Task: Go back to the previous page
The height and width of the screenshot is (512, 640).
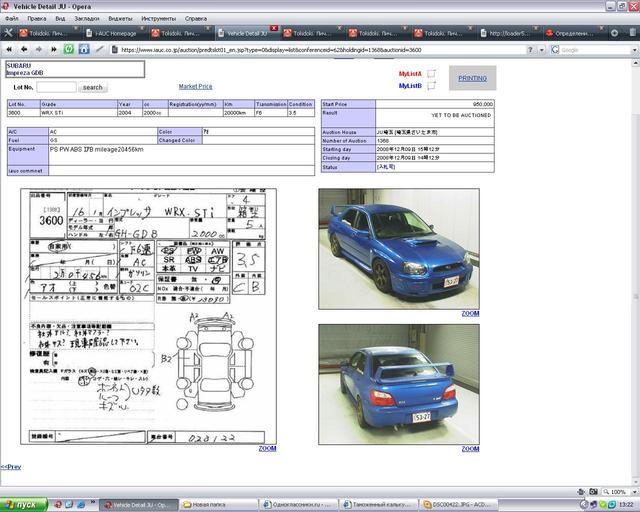Action: click(x=24, y=49)
